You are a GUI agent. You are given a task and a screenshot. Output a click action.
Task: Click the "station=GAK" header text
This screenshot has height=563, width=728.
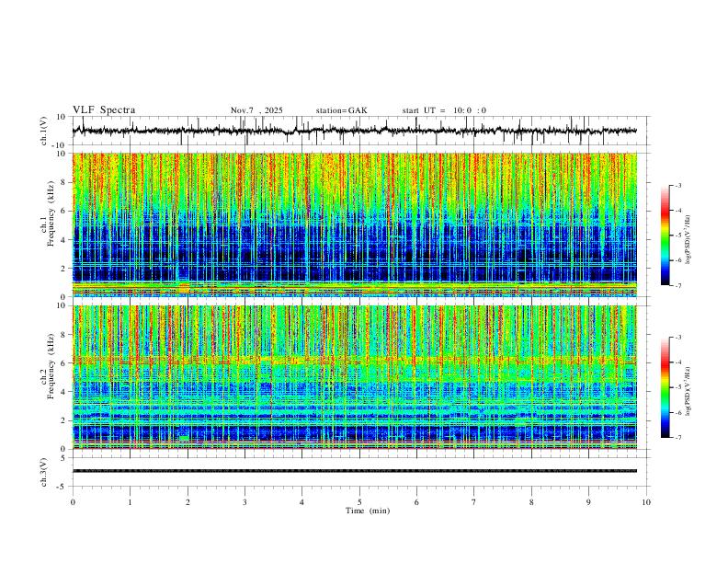point(341,110)
